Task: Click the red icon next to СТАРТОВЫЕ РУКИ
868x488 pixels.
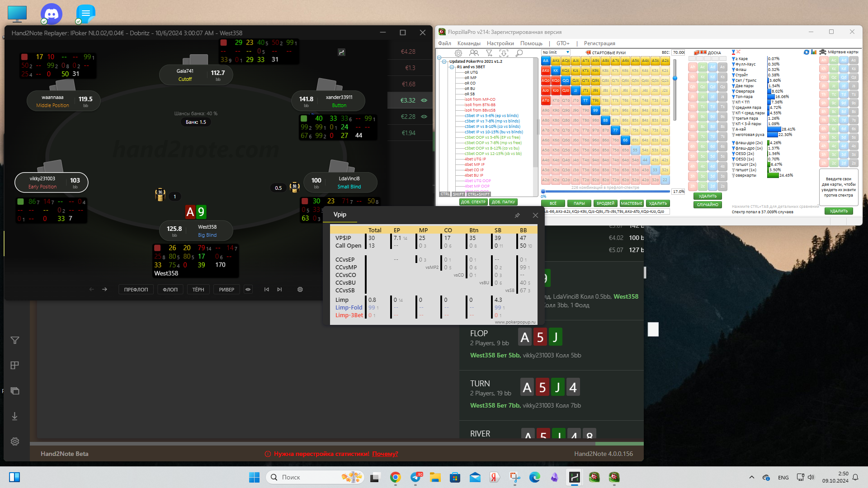Action: point(588,53)
